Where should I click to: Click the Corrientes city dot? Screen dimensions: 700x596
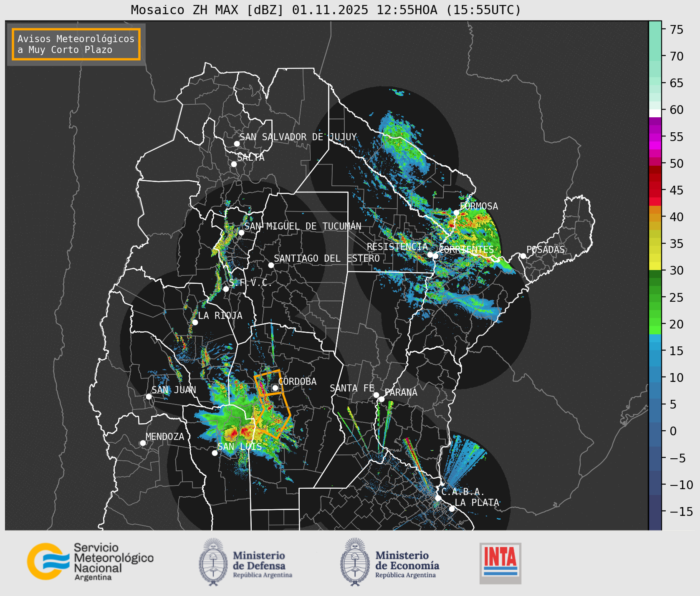435,256
